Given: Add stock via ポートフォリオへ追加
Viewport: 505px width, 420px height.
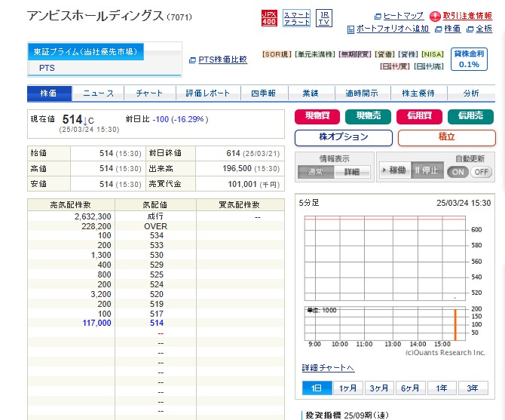Looking at the screenshot, I should [x=392, y=29].
